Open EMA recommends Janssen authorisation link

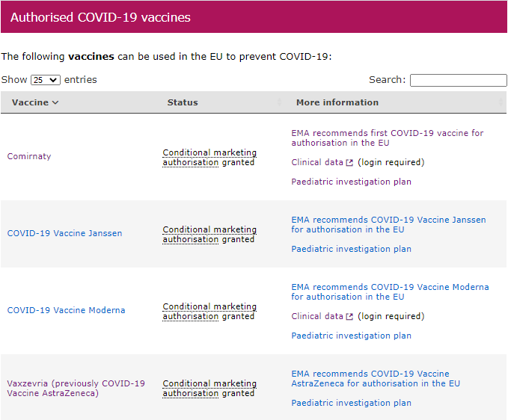[388, 224]
